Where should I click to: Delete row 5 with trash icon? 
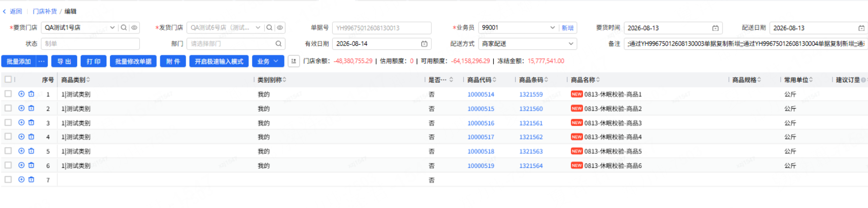(x=31, y=151)
